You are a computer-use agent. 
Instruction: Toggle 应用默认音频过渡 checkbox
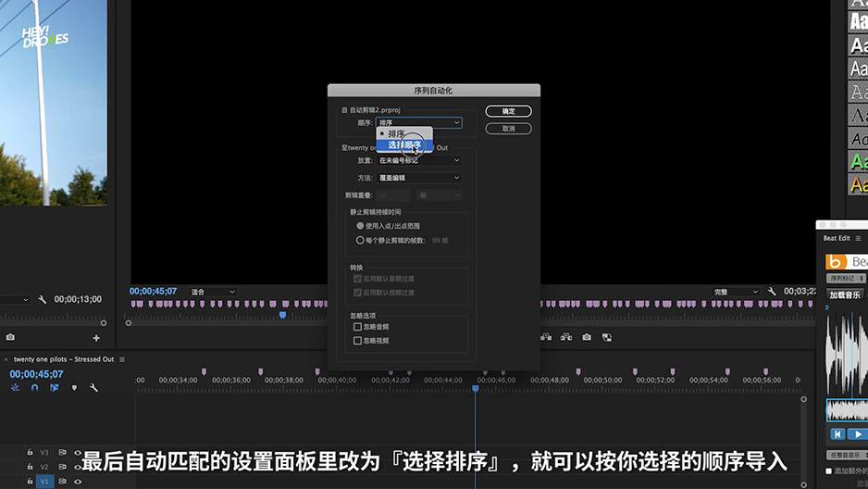(x=357, y=279)
